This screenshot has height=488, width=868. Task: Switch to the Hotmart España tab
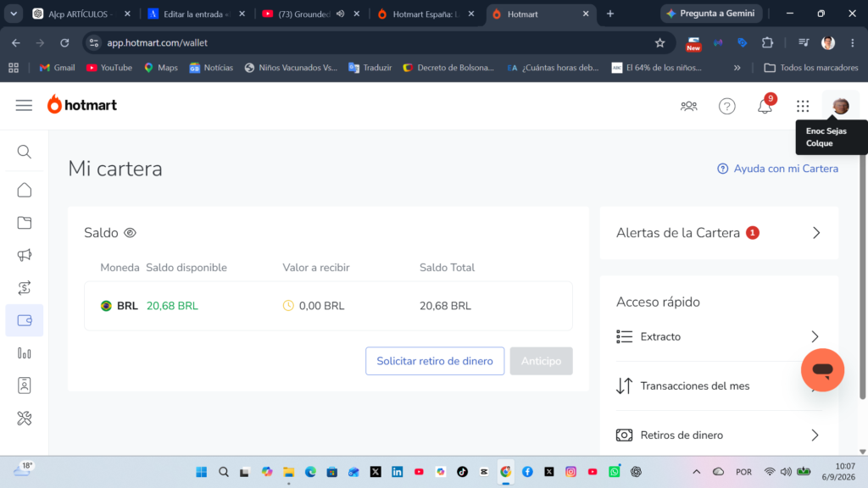click(426, 14)
